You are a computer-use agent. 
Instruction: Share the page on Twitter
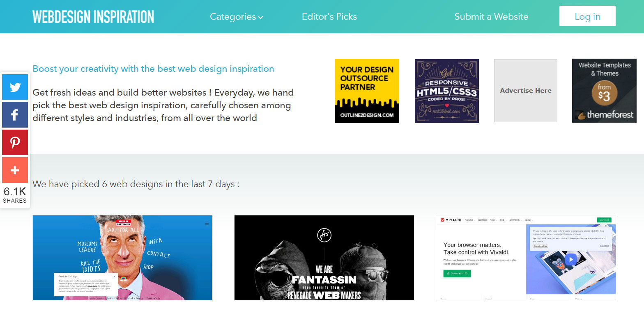[x=15, y=87]
